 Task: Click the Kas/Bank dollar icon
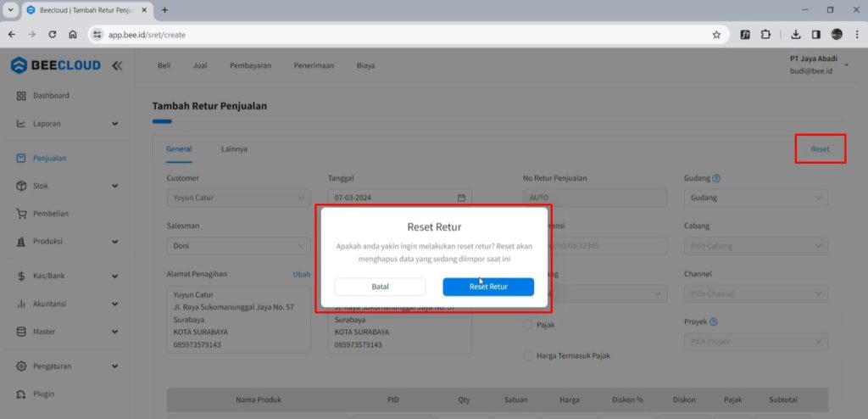(21, 276)
